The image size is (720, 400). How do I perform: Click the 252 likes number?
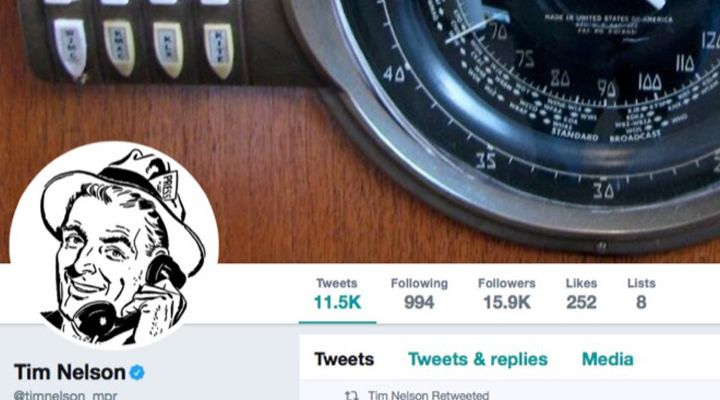[581, 303]
